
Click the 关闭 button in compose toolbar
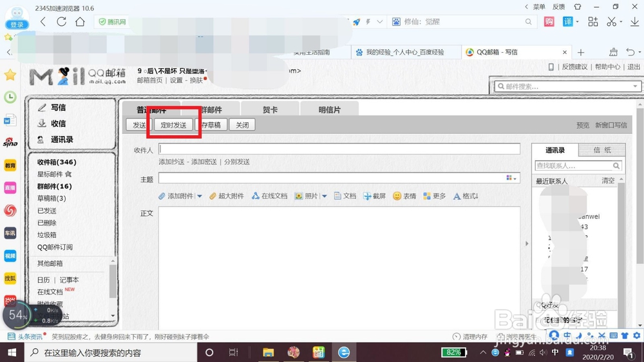[242, 125]
